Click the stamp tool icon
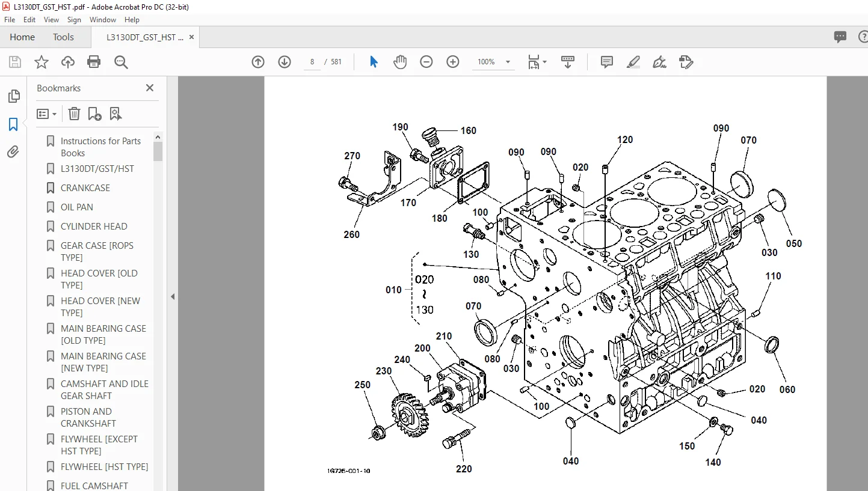This screenshot has height=491, width=868. point(686,62)
